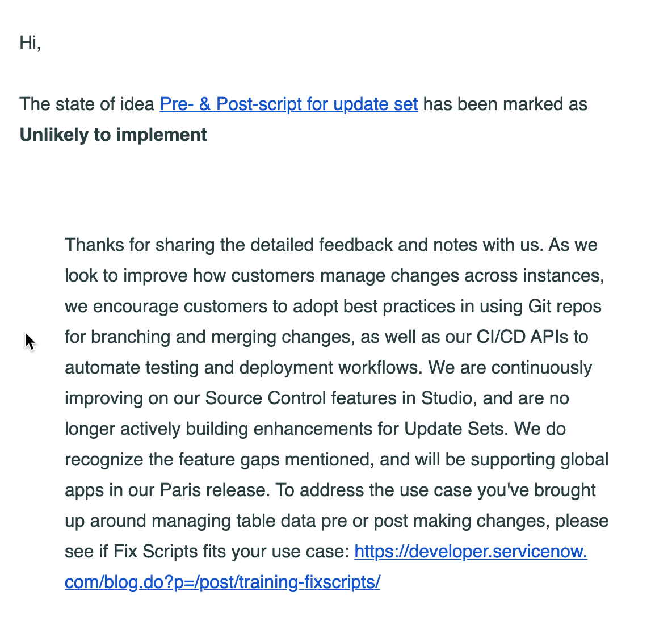Click the second line of the URL ending training-fixscripts/
The width and height of the screenshot is (672, 621).
(x=222, y=582)
